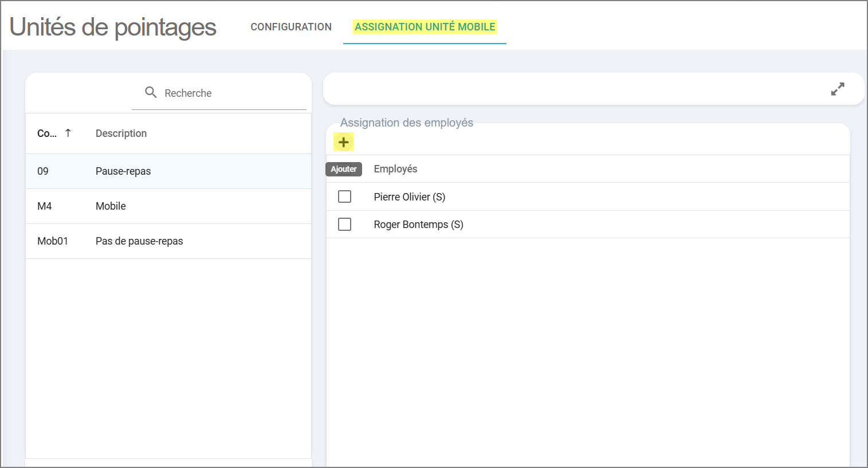Click the Assignation des employés section label
868x468 pixels.
(406, 123)
